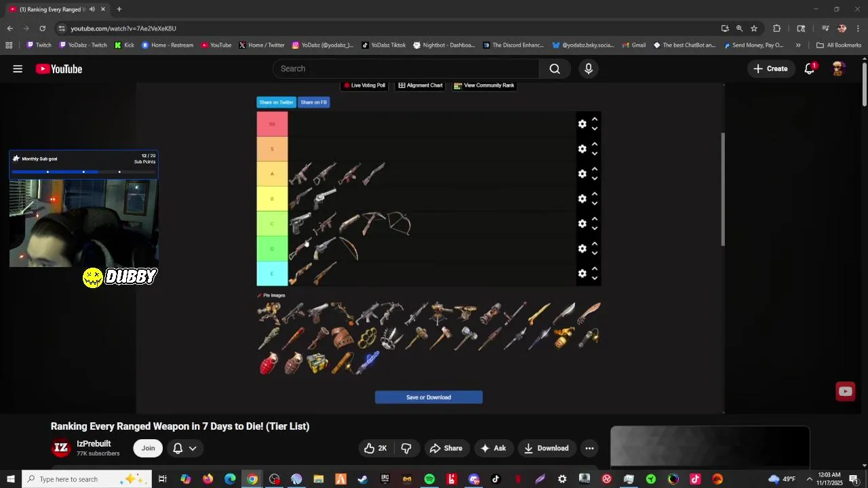Open the Kick bookmark

pyautogui.click(x=124, y=45)
